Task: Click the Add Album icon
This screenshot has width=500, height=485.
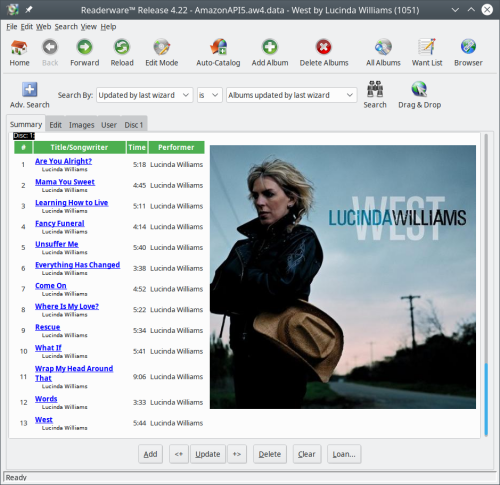Action: click(270, 47)
